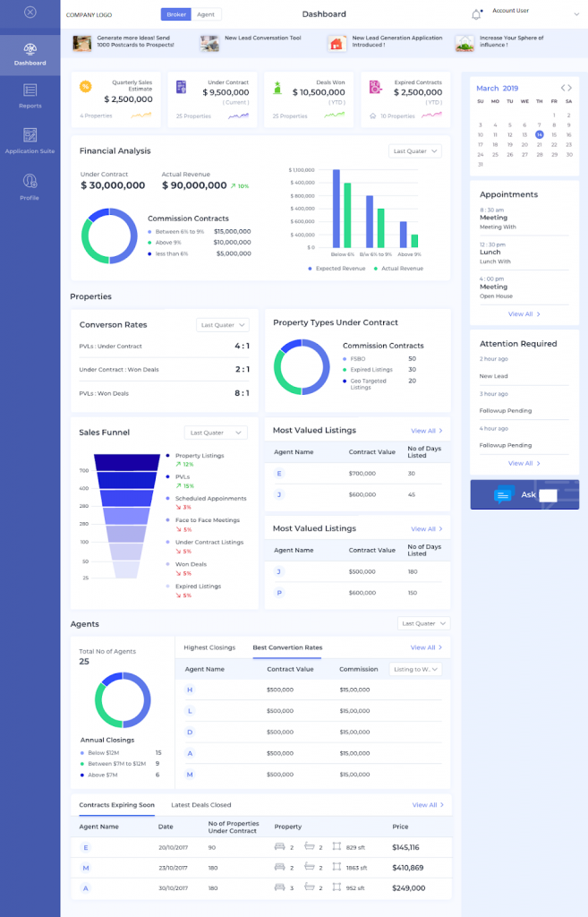Viewport: 588px width, 917px height.
Task: Open the Listing to Won dropdown
Action: [x=416, y=669]
